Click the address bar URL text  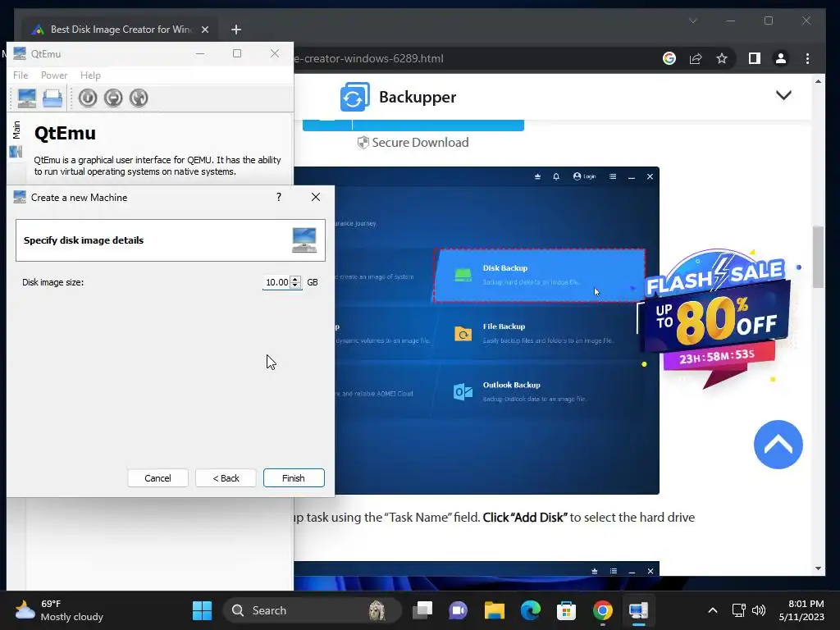368,58
